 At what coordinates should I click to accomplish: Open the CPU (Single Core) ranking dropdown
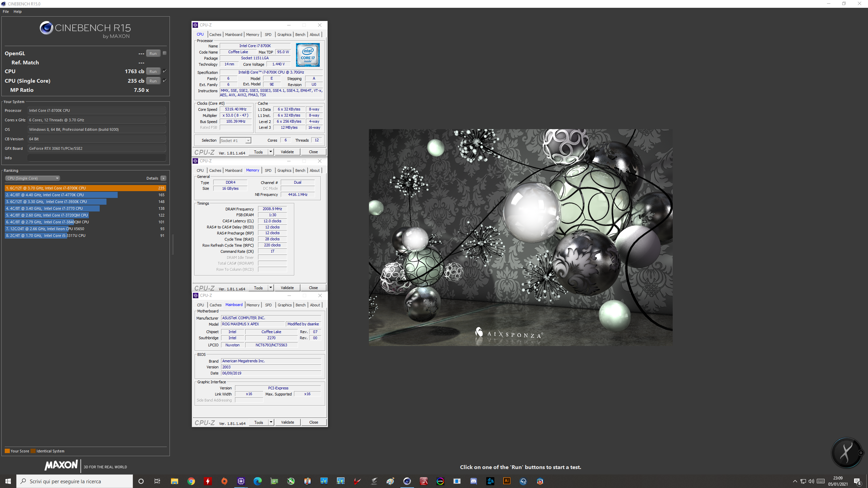point(33,178)
